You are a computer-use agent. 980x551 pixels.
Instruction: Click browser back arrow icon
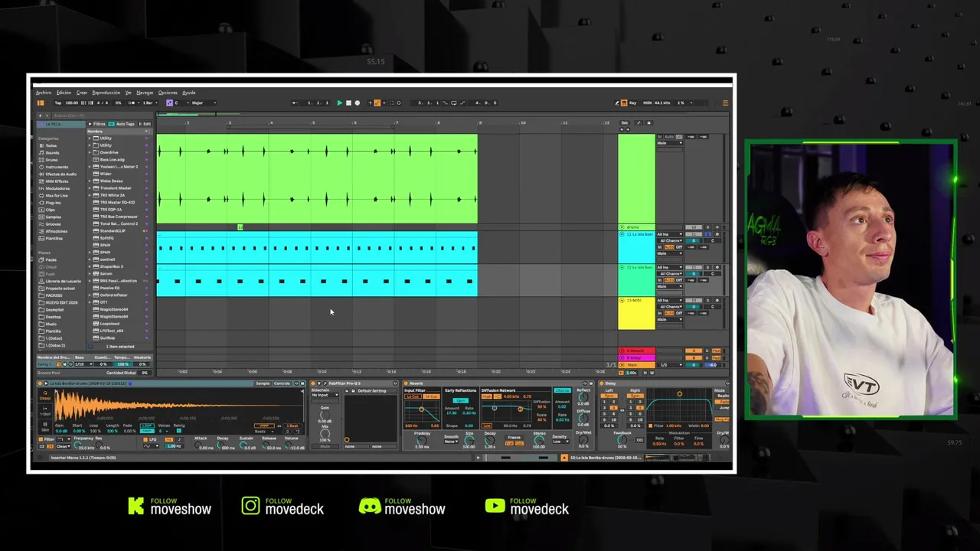tap(41, 116)
